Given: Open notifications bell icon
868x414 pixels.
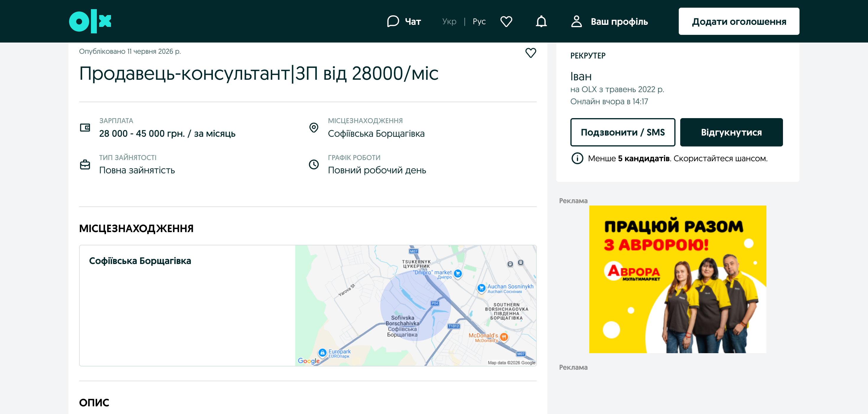Looking at the screenshot, I should pyautogui.click(x=541, y=21).
